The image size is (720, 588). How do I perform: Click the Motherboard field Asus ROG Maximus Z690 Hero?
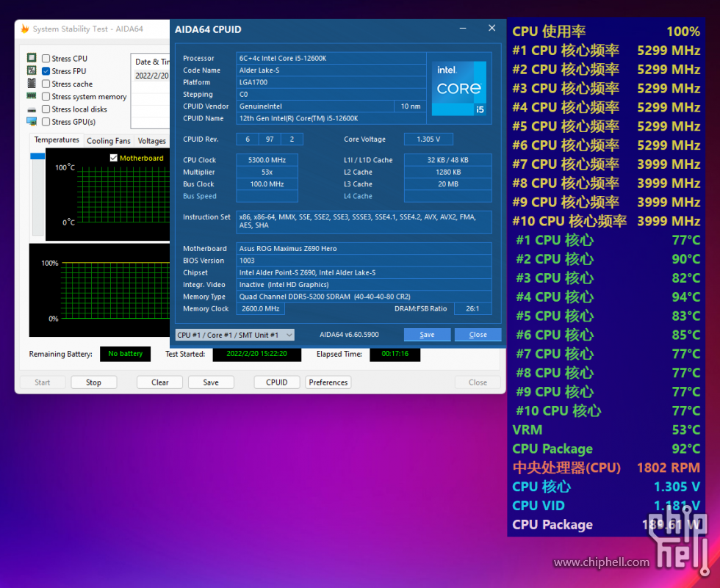364,249
